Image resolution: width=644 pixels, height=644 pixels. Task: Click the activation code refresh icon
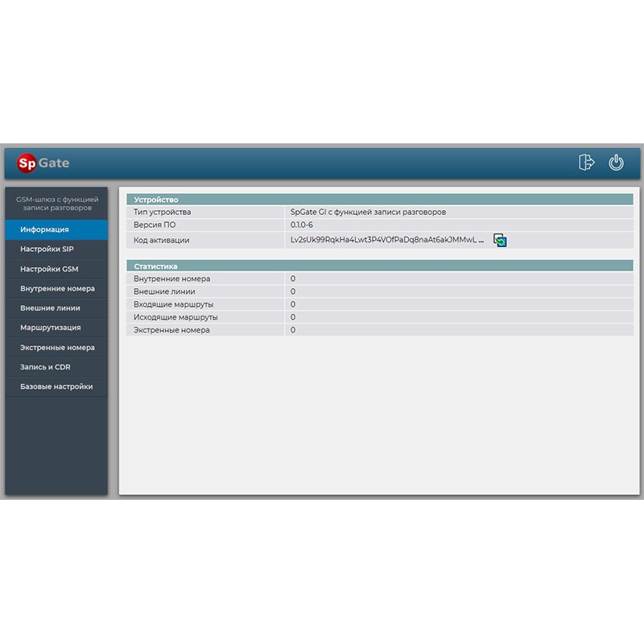(500, 240)
